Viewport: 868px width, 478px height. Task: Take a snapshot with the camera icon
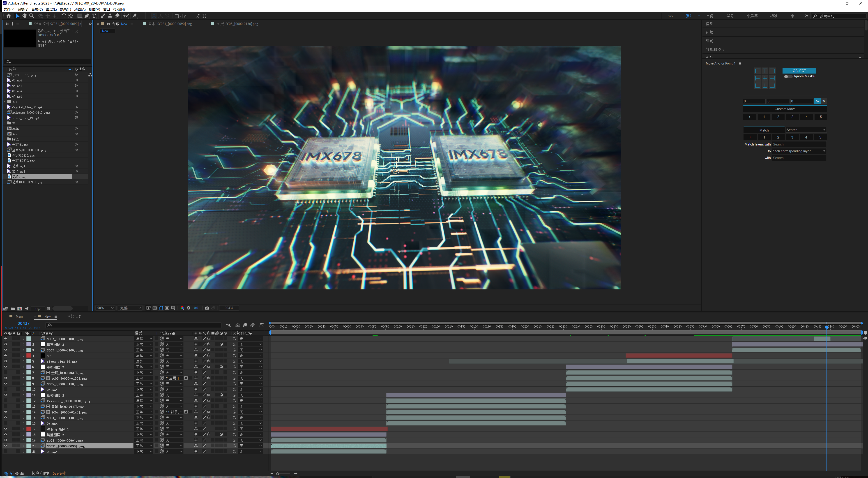(x=207, y=308)
